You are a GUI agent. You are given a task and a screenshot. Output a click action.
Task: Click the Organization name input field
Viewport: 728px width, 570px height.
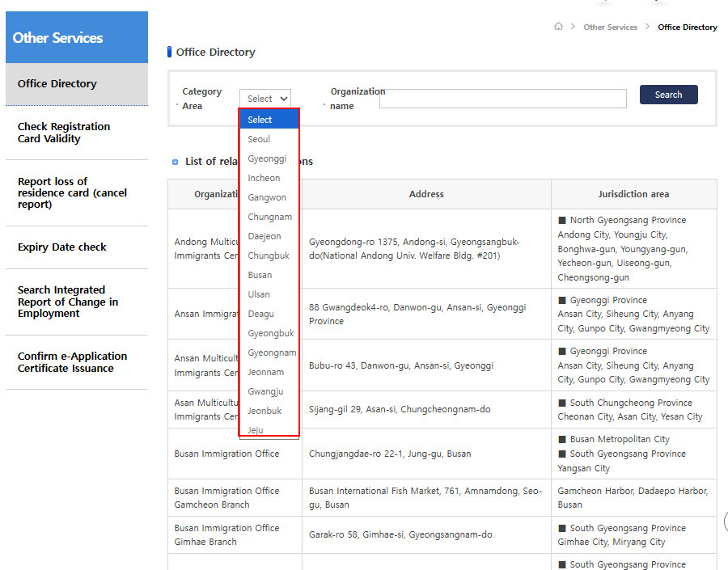[x=502, y=99]
